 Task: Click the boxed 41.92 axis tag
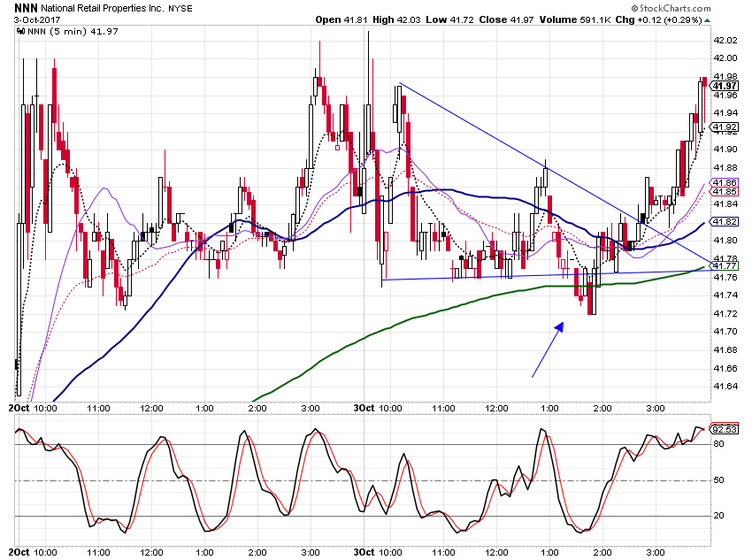click(725, 127)
